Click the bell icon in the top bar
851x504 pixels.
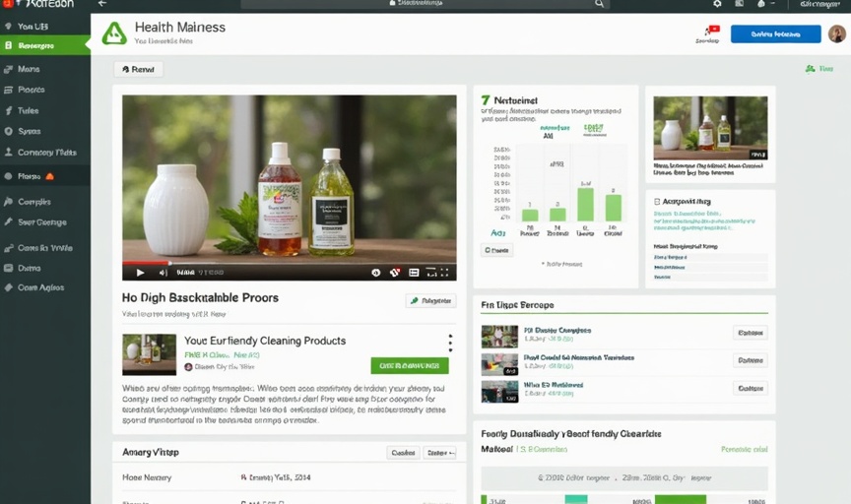click(x=761, y=4)
